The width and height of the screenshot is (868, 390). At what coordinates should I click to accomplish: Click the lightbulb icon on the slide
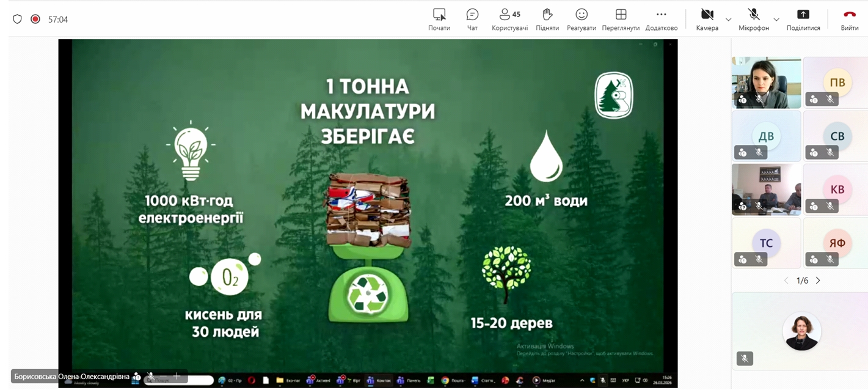coord(191,151)
